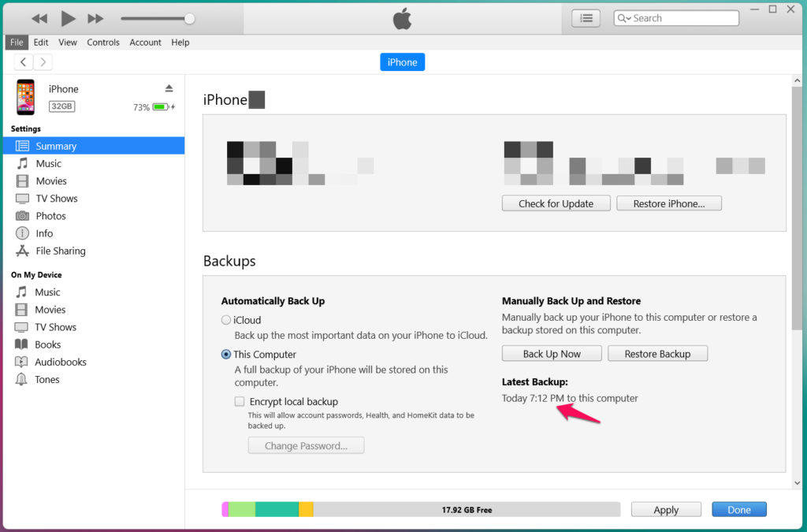807x532 pixels.
Task: Open the Help menu
Action: click(x=180, y=43)
